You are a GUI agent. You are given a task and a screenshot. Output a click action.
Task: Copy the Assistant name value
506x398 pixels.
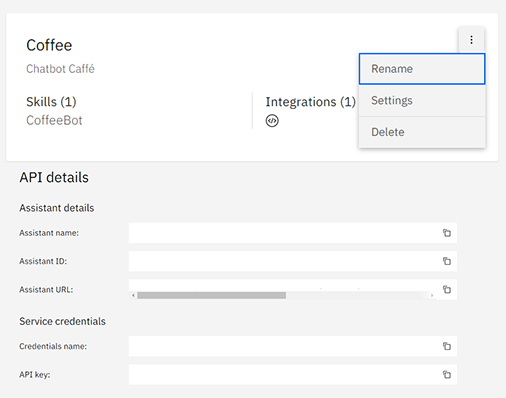pos(447,233)
